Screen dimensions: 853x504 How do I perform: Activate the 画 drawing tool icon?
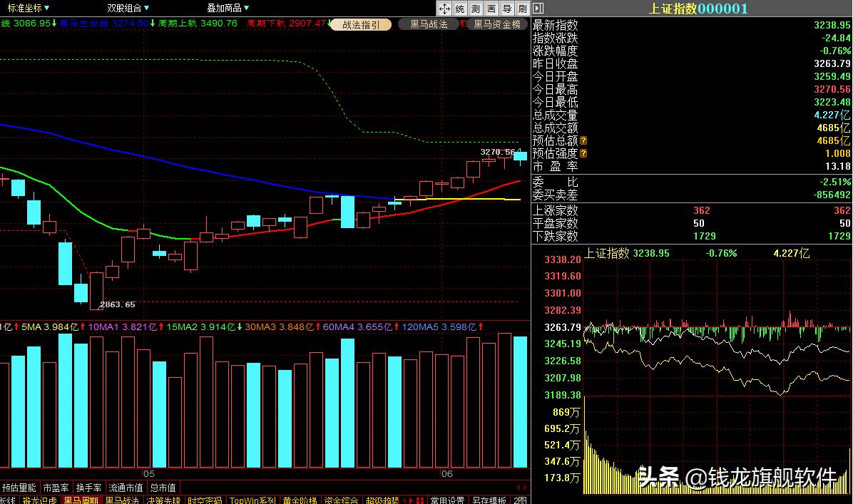pyautogui.click(x=491, y=9)
